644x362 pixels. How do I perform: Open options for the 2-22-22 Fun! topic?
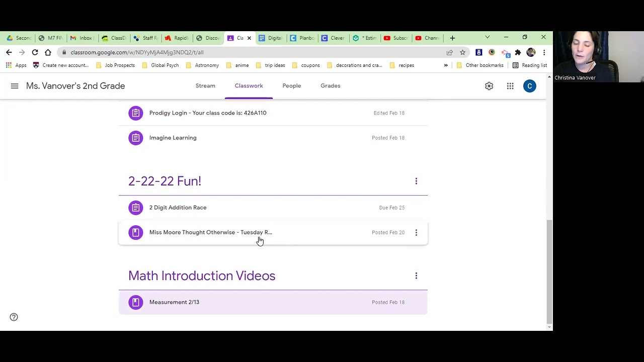coord(416,181)
